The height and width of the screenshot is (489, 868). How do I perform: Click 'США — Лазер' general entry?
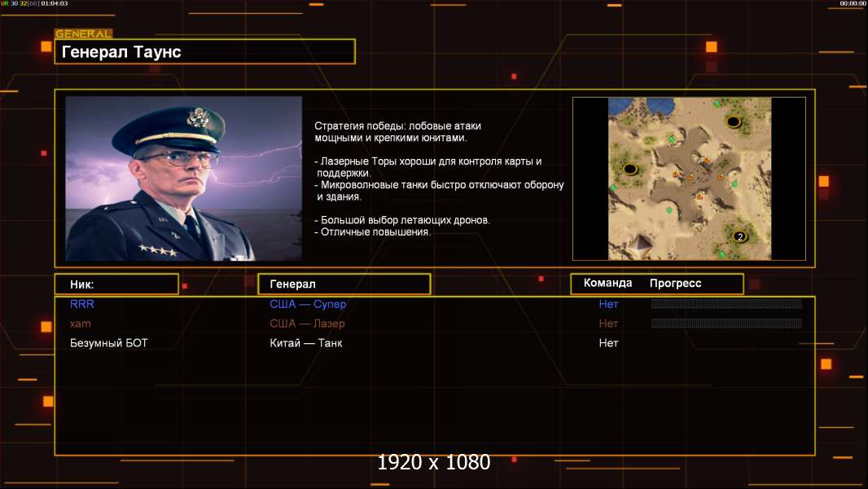click(x=307, y=324)
